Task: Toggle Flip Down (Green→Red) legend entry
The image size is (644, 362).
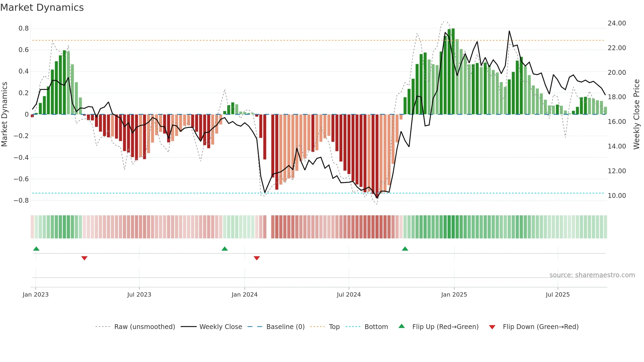Action: 534,327
